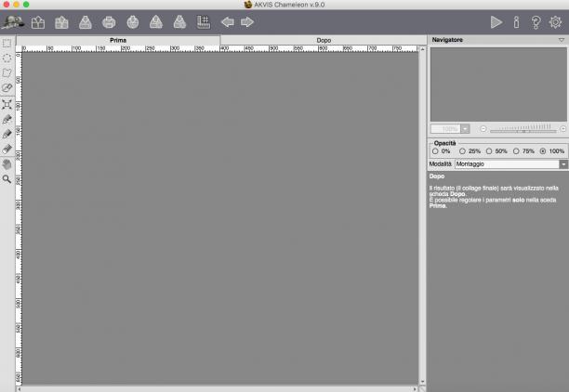Click the vertical scrollbar down arrow
This screenshot has width=569, height=392.
tap(422, 382)
